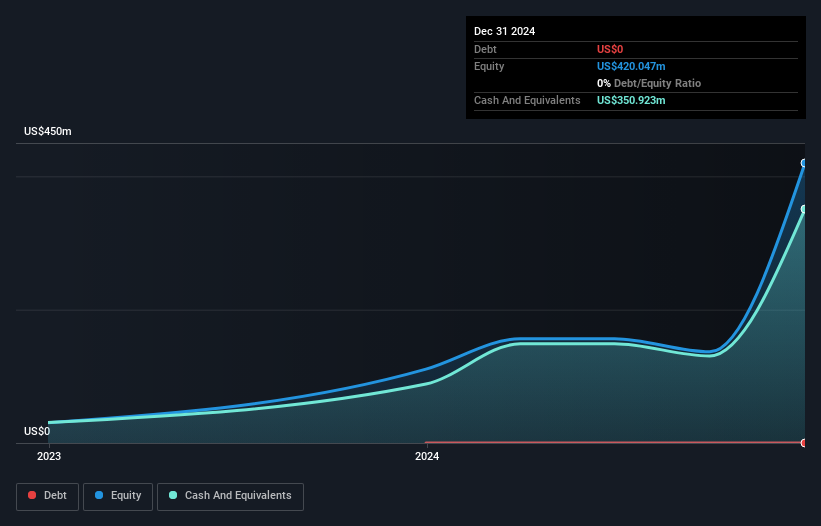The image size is (821, 526).
Task: Click the Equity data point marker at chart end
Action: (x=804, y=163)
